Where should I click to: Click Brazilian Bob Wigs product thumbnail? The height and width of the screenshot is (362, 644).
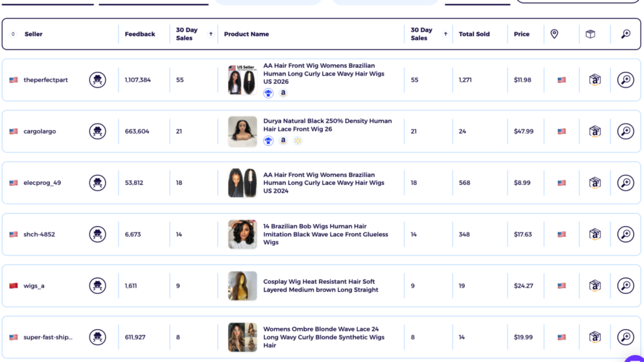[242, 234]
